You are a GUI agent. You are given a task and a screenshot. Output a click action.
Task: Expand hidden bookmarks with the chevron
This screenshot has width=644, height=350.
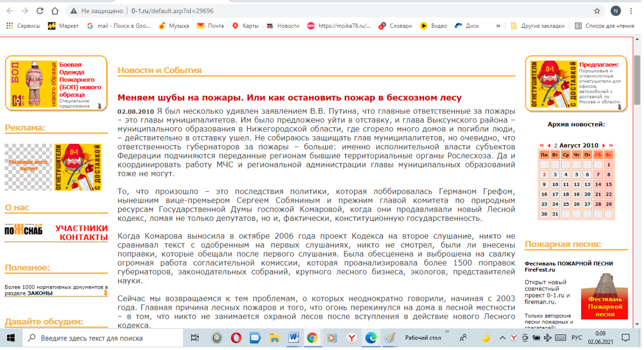tap(498, 26)
